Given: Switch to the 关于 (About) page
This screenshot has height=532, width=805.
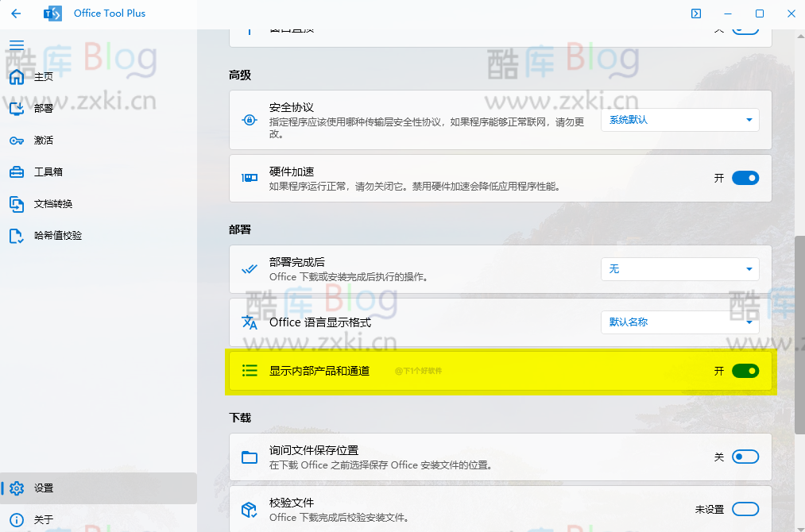Looking at the screenshot, I should (x=16, y=519).
